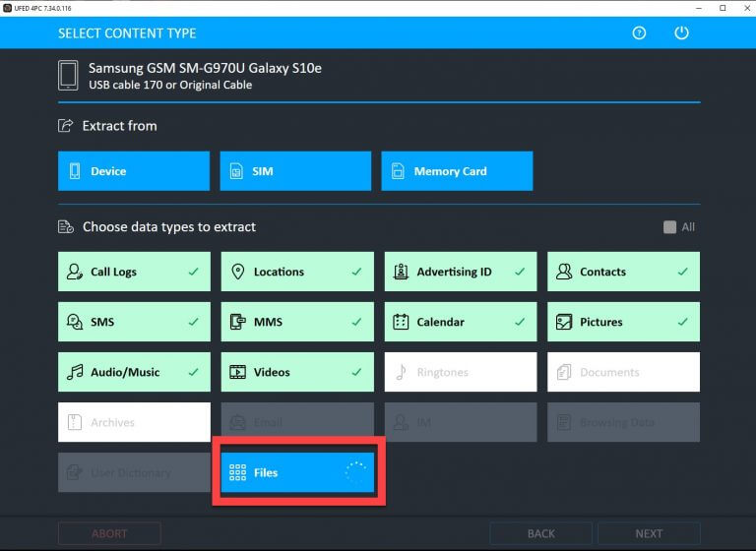
Task: Toggle the MMS data type
Action: [297, 322]
